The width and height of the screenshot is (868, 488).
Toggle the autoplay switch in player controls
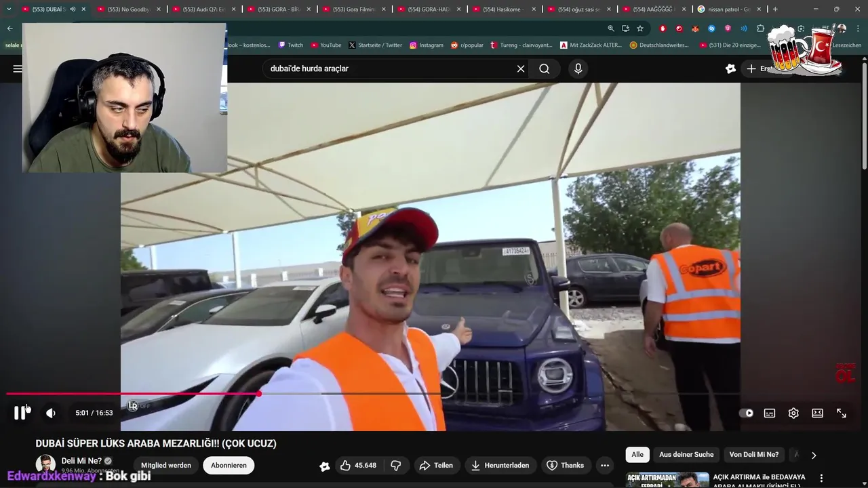(747, 413)
